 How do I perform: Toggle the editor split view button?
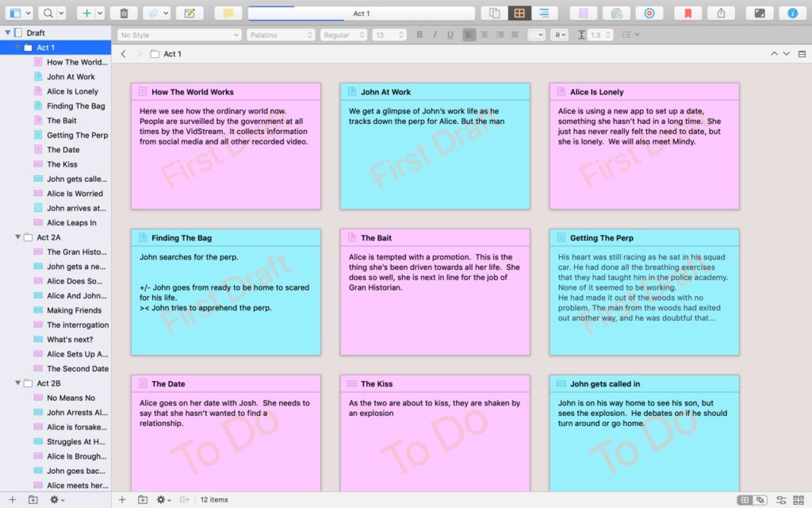pyautogui.click(x=802, y=54)
